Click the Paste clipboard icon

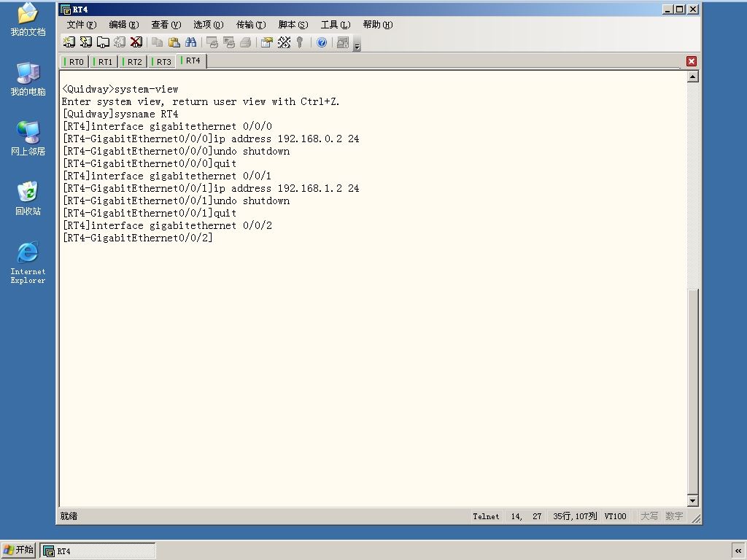click(x=174, y=42)
